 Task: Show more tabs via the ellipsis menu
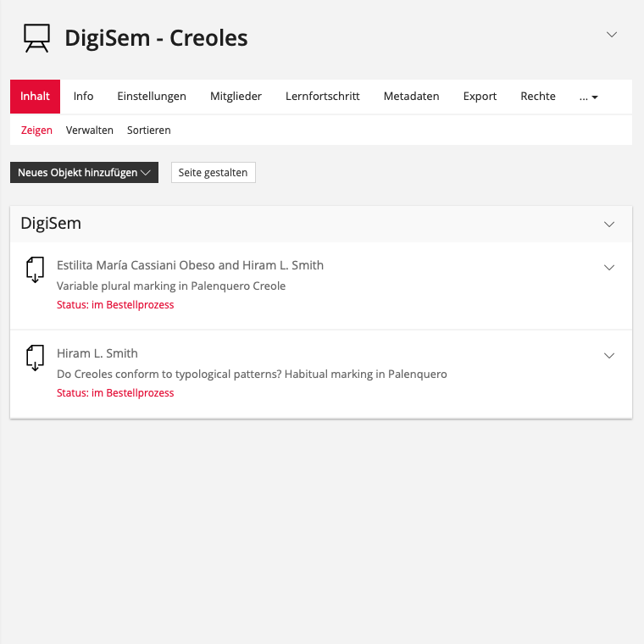pos(588,97)
